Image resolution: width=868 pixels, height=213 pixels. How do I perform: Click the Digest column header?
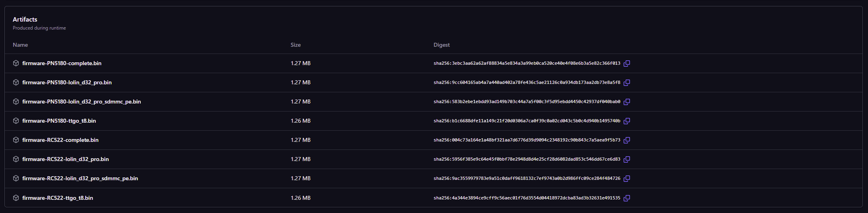coord(441,45)
